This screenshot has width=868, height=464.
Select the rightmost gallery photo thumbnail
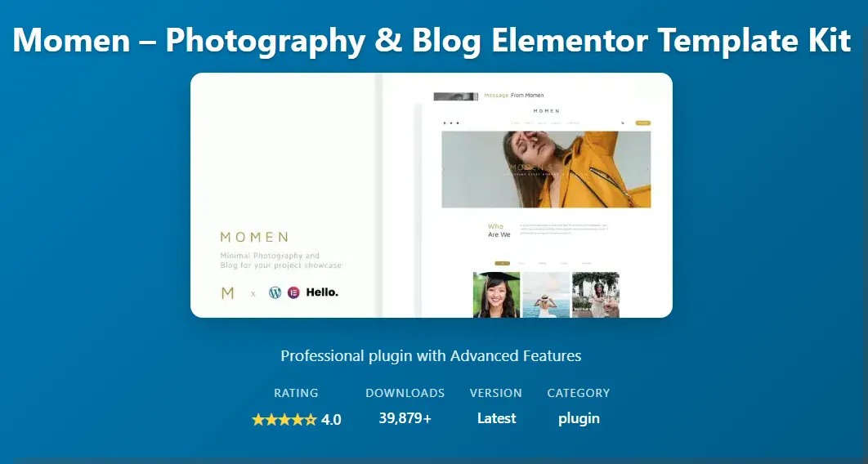tap(595, 295)
